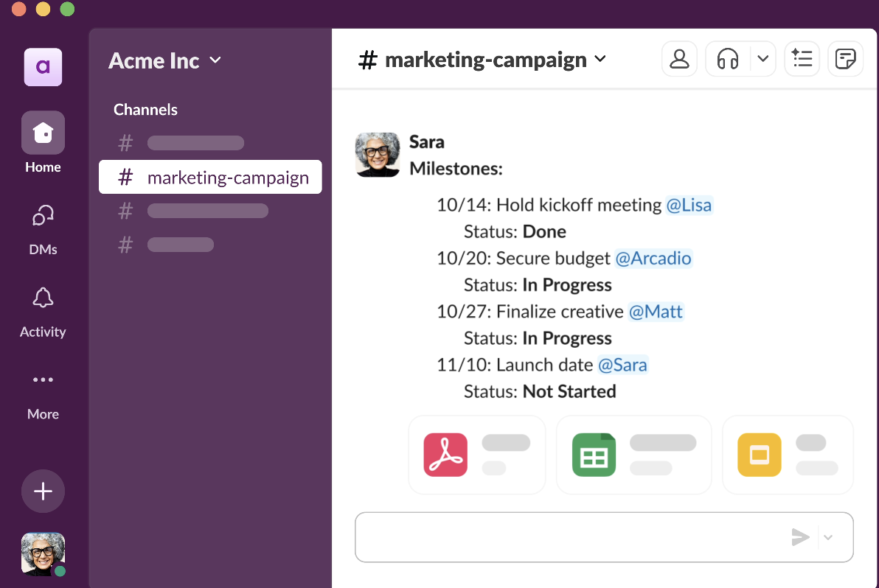Open the channel list-sparkle icon
The width and height of the screenshot is (879, 588).
[x=802, y=59]
